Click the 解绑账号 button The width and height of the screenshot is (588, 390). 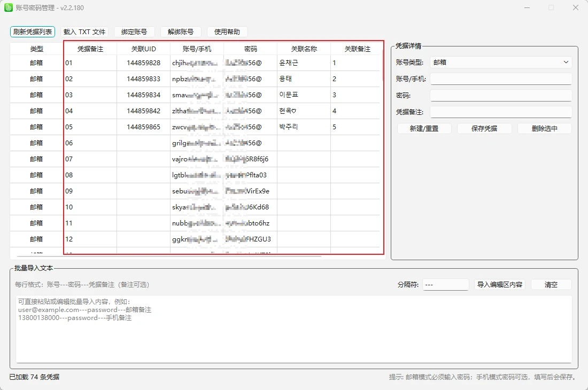coord(181,32)
